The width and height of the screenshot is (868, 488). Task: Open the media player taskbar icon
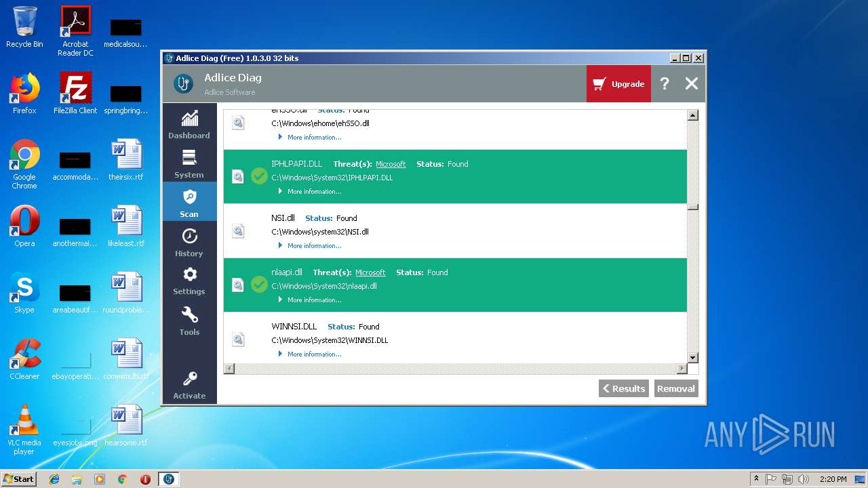click(100, 479)
